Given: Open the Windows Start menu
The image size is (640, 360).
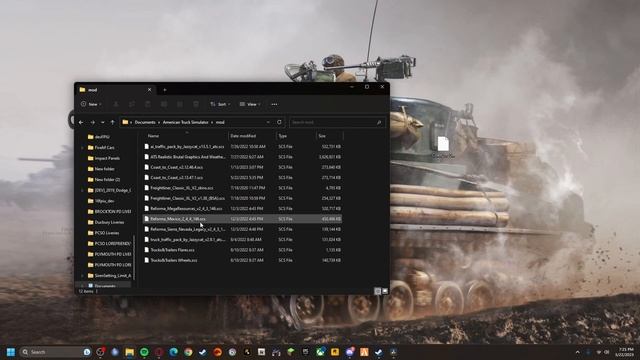Looking at the screenshot, I should [x=11, y=352].
